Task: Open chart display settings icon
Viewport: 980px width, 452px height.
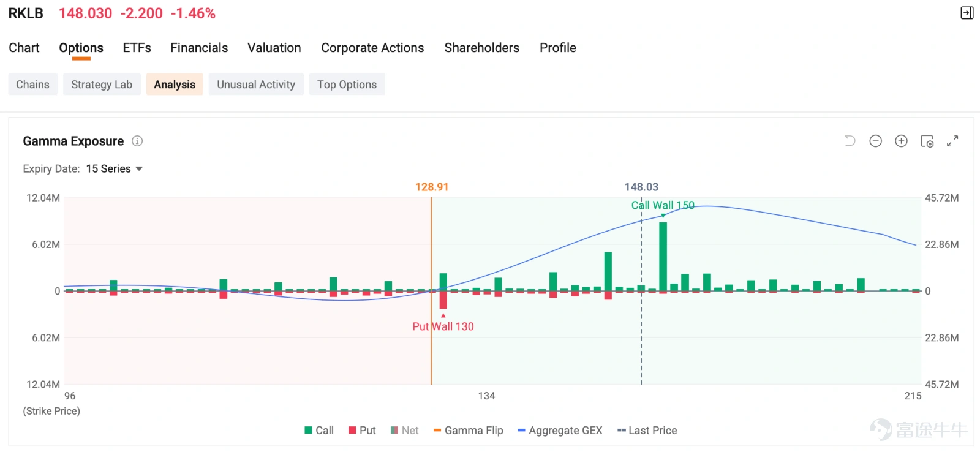Action: point(927,141)
